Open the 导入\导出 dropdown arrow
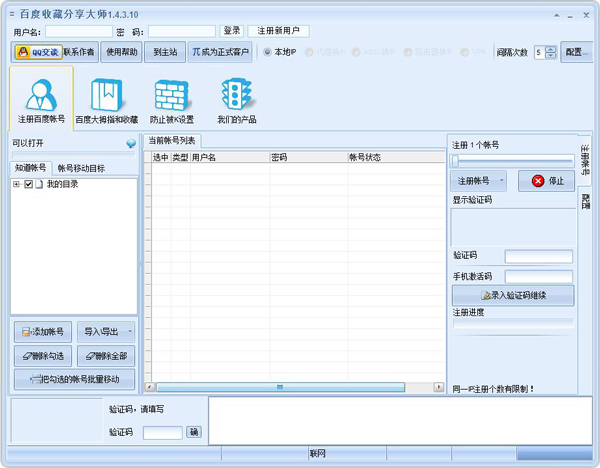 (x=130, y=331)
